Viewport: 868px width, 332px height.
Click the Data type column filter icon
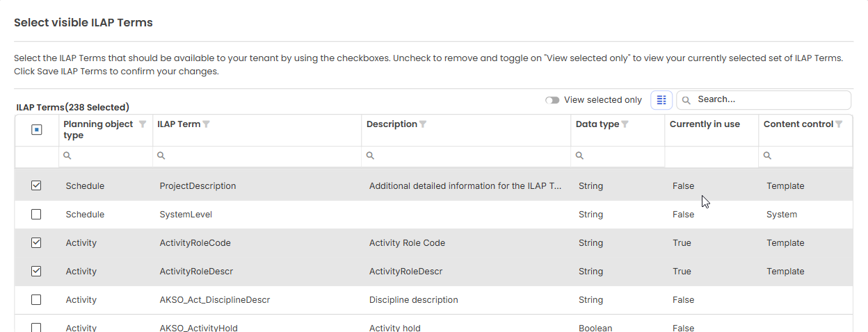pyautogui.click(x=625, y=124)
